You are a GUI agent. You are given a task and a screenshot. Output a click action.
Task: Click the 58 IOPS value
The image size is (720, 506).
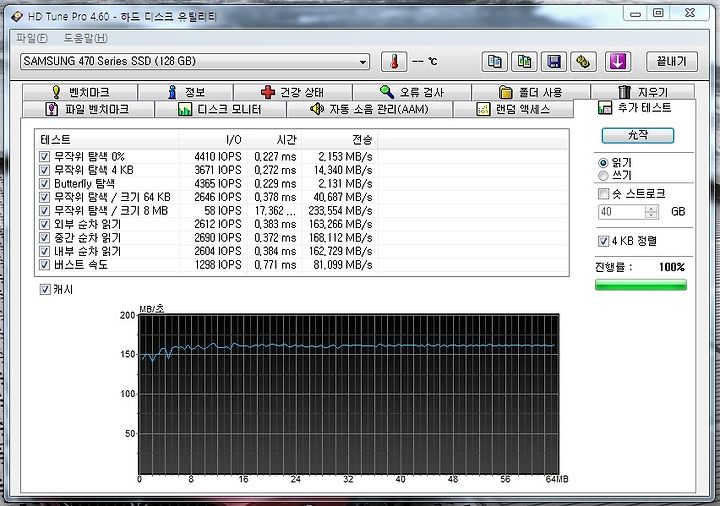[223, 210]
